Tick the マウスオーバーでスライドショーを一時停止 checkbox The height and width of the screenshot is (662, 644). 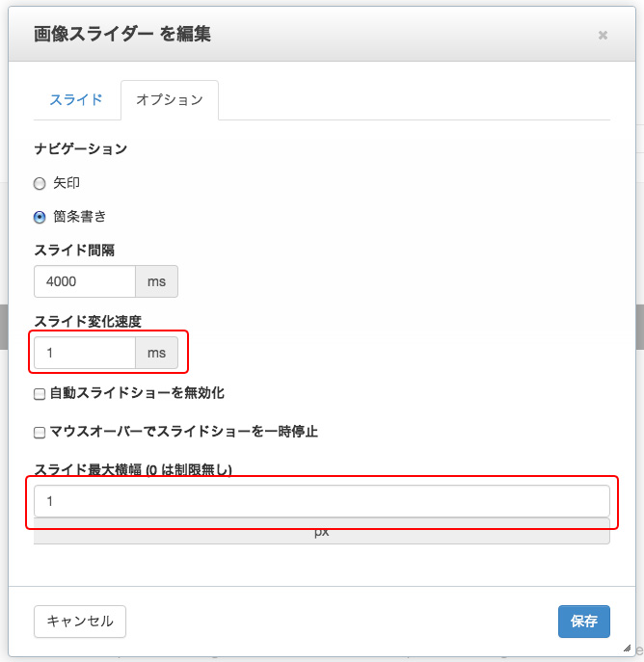pyautogui.click(x=40, y=433)
